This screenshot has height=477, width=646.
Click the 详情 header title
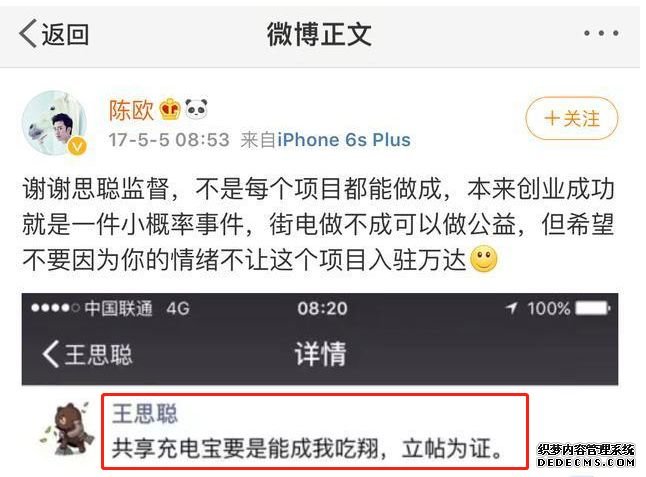coord(320,353)
